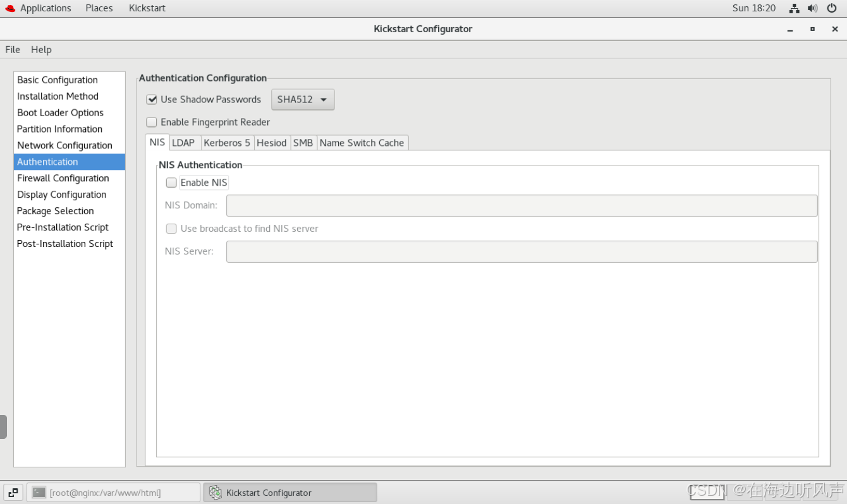Click the terminal icon in the taskbar

coord(39,493)
